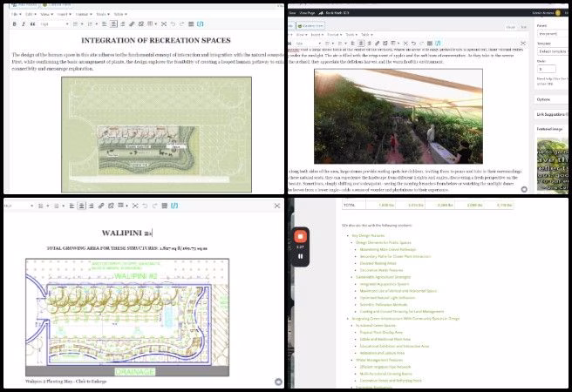This screenshot has width=572, height=392.
Task: Click fullscreen icon in Walipini editor toolbar
Action: coord(135,206)
